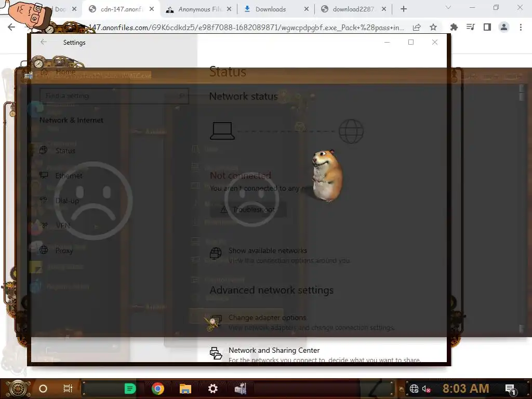The height and width of the screenshot is (399, 532).
Task: Close the cdn-147.anonfiles tab
Action: 152,9
